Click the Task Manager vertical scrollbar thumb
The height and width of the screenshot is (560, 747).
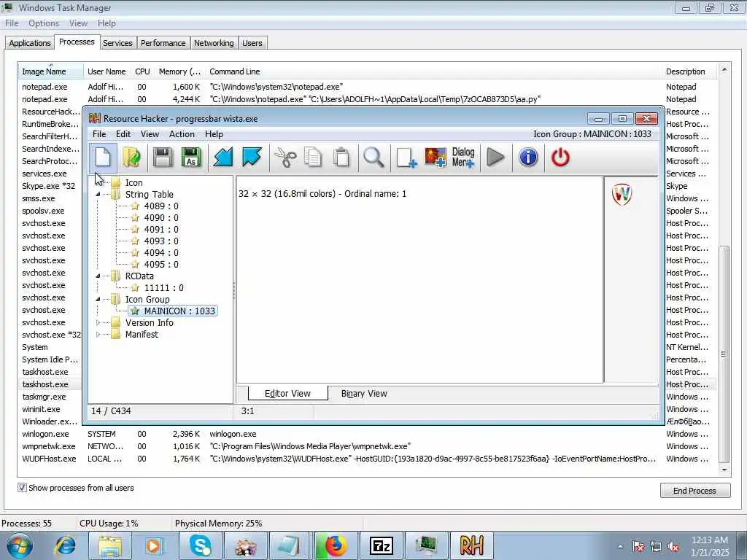[x=724, y=354]
